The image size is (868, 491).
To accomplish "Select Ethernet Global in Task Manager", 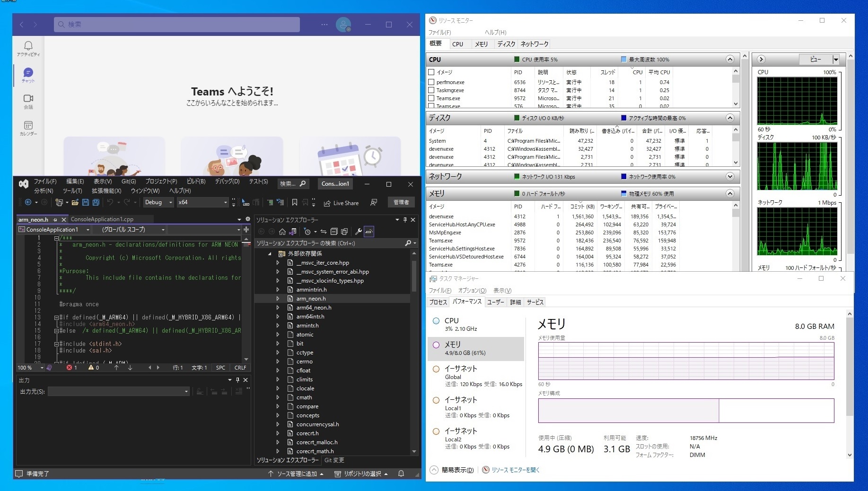I will point(476,376).
